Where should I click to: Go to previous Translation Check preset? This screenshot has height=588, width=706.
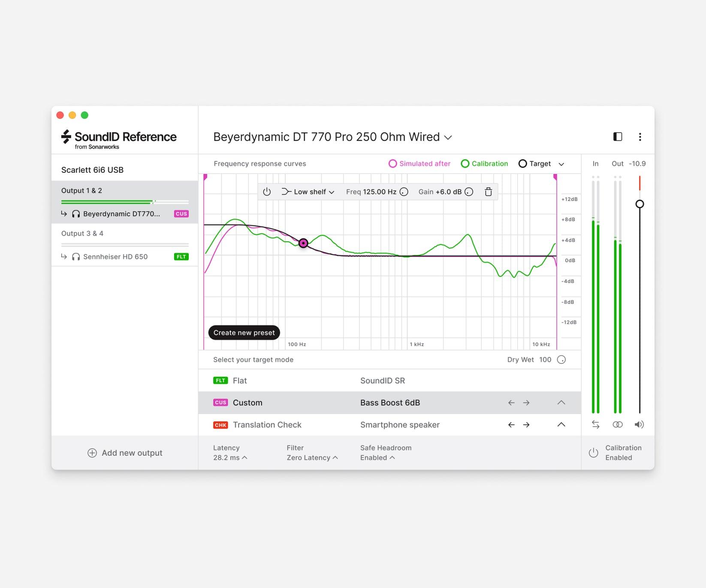[511, 425]
